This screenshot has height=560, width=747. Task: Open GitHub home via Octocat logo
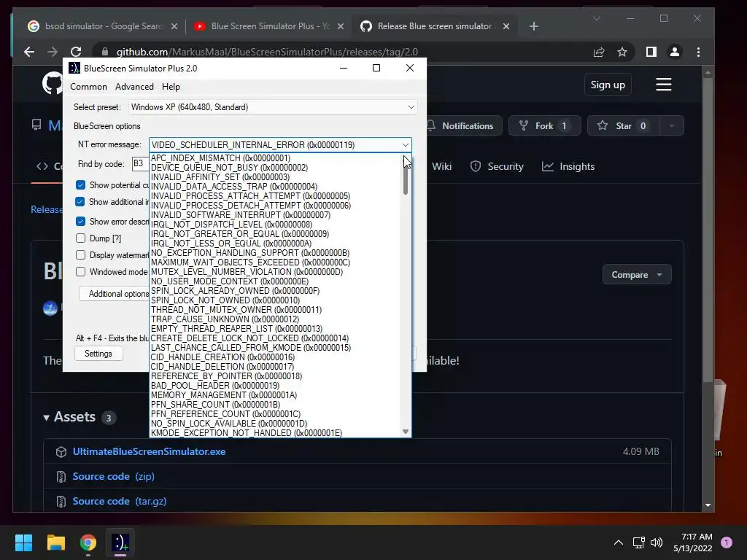(52, 84)
